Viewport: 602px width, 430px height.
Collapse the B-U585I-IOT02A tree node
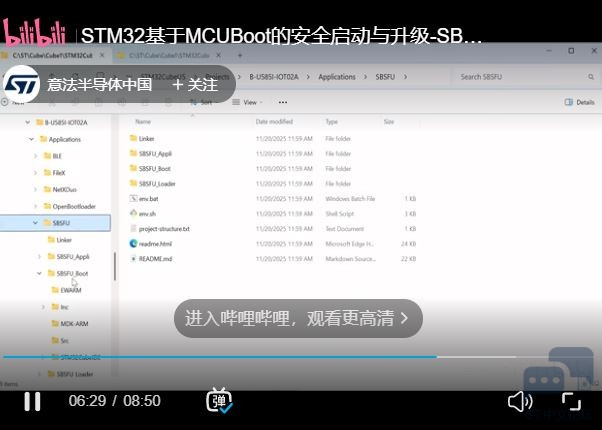28,122
